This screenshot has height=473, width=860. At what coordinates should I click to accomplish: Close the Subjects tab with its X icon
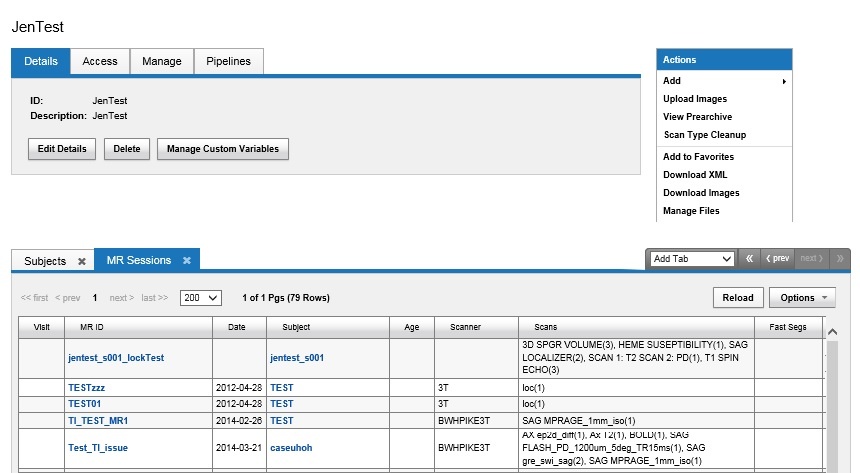tap(82, 261)
